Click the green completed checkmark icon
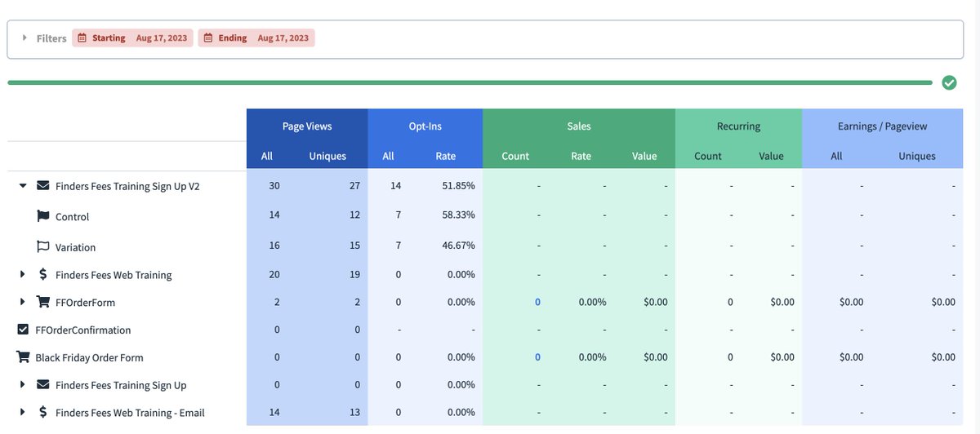 pyautogui.click(x=949, y=82)
